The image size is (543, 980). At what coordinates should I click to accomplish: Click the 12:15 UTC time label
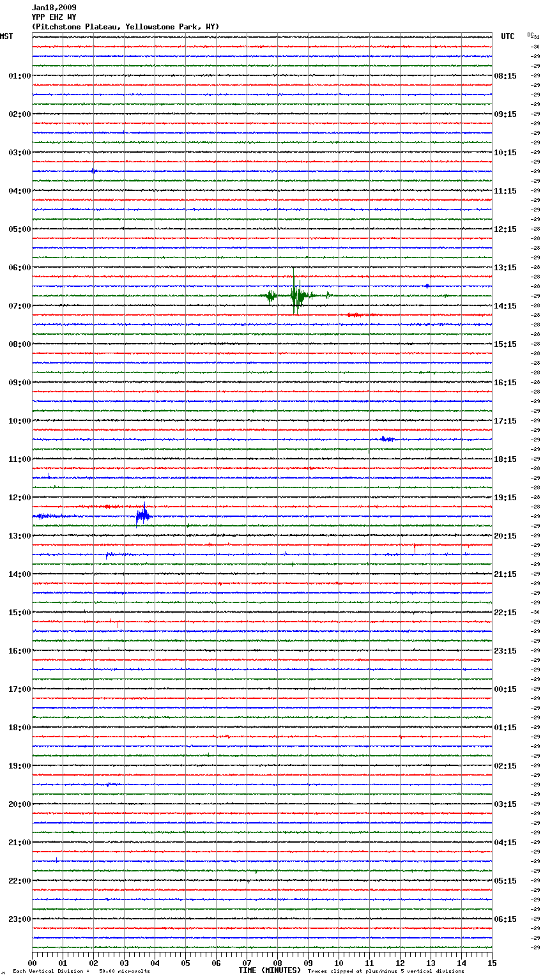pos(505,229)
